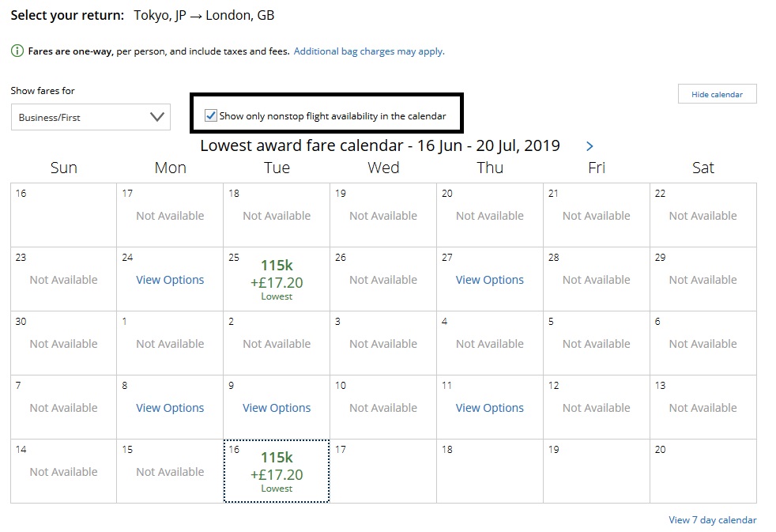Select the 115k fare on Tuesday 16
776x532 pixels.
point(277,471)
